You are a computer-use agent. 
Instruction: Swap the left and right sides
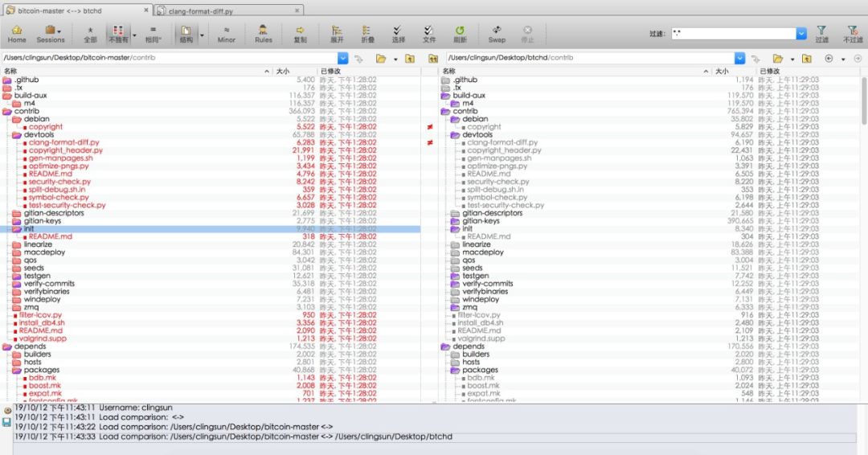tap(497, 34)
